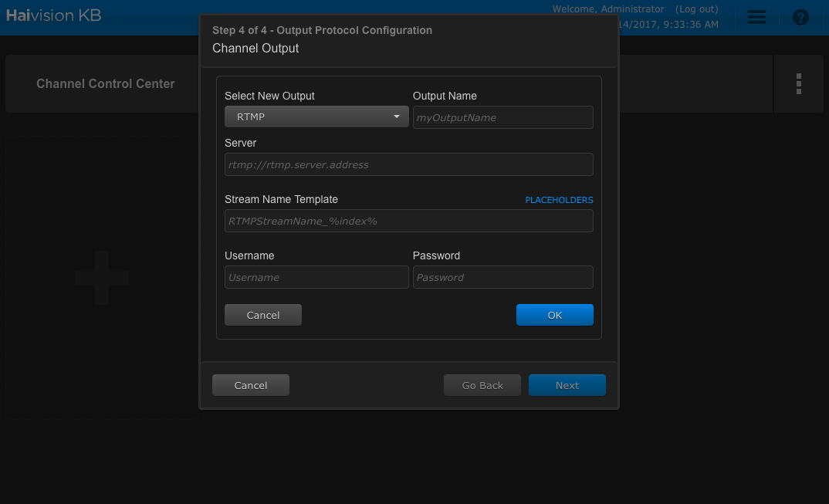Screen dimensions: 829x504
Task: Open the help question mark icon
Action: click(x=800, y=18)
